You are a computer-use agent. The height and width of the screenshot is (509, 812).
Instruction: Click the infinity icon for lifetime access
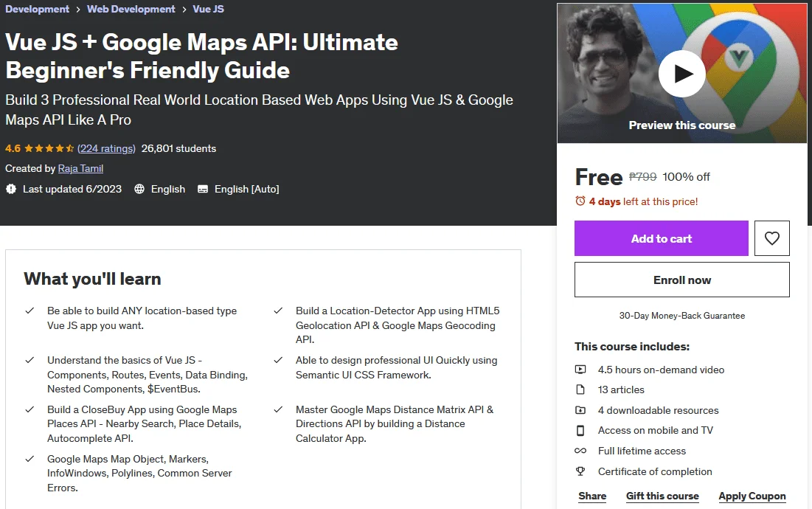pyautogui.click(x=580, y=451)
